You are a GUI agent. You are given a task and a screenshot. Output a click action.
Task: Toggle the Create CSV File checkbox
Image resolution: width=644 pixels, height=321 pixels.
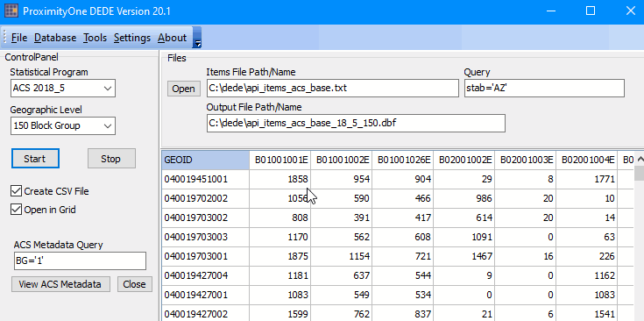(16, 191)
